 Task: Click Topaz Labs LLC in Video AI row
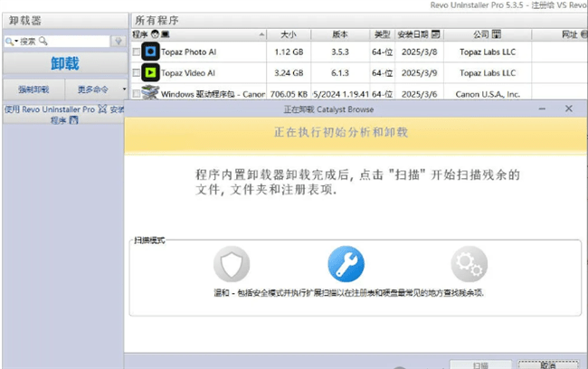pyautogui.click(x=488, y=72)
